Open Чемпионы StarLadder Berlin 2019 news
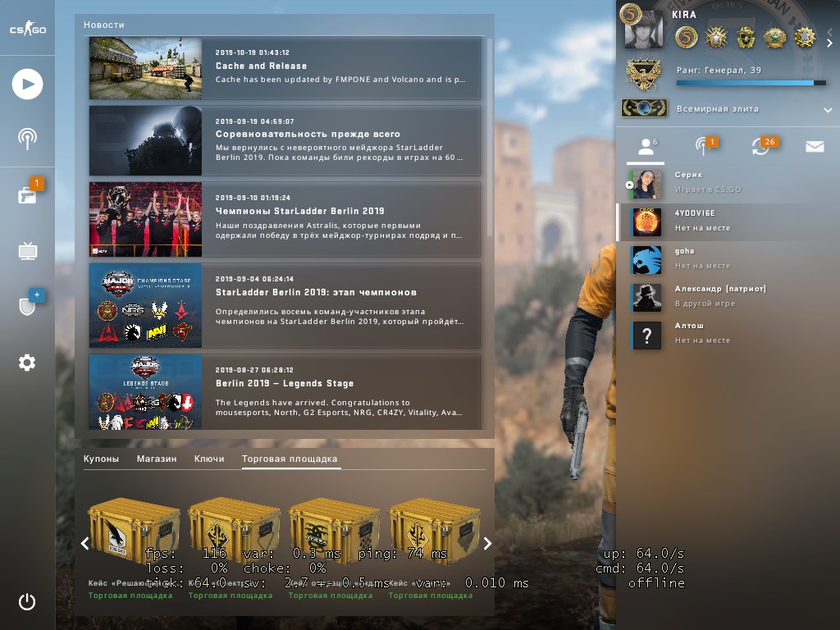 coord(285,220)
